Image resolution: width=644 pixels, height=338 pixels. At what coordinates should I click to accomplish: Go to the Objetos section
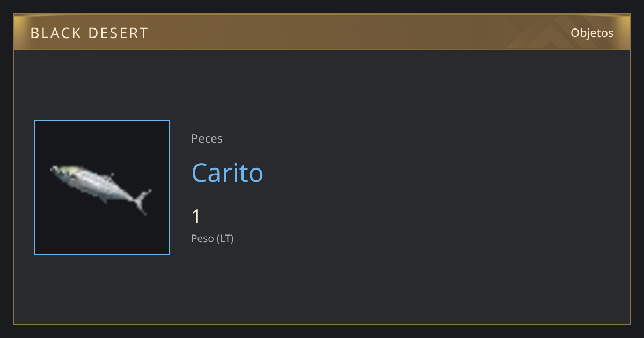click(x=592, y=33)
